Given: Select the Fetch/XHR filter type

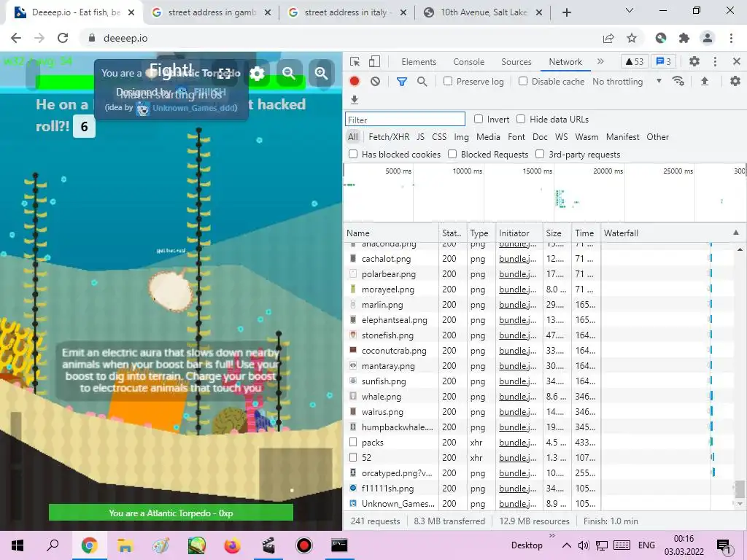Looking at the screenshot, I should point(389,137).
